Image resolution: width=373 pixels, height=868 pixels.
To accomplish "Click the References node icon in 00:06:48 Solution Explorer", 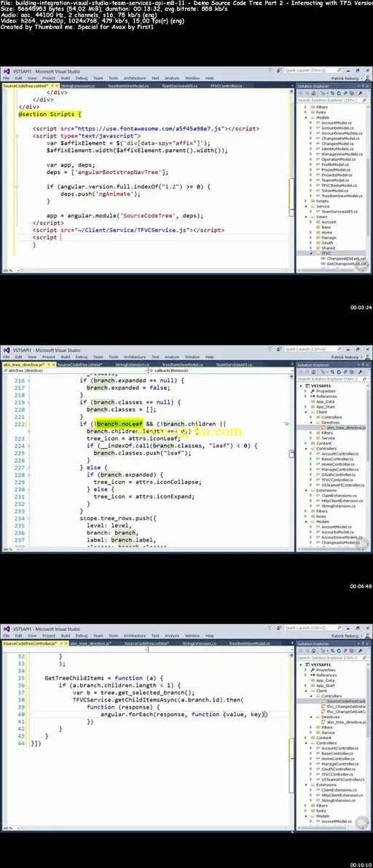I will pos(312,397).
